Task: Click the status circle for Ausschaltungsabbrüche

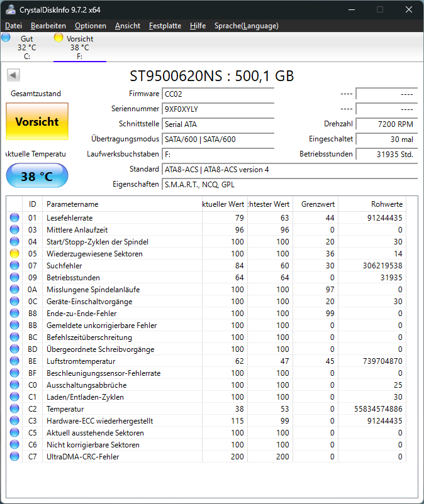Action: point(14,385)
